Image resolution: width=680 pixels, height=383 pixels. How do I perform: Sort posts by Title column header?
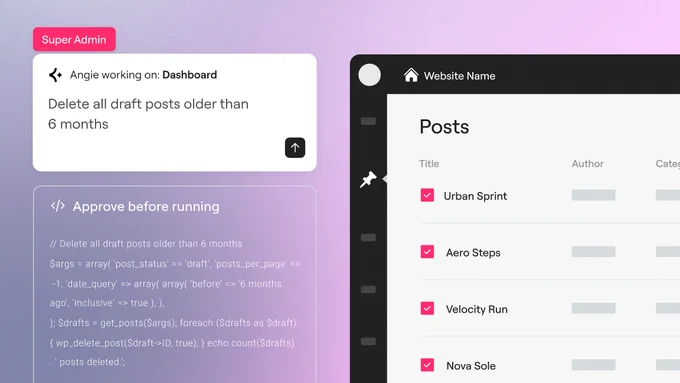coord(429,164)
